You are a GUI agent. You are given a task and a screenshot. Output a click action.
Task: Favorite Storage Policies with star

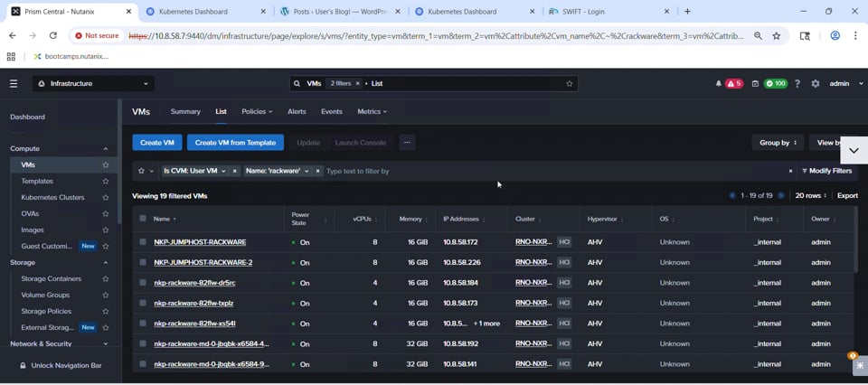click(105, 311)
